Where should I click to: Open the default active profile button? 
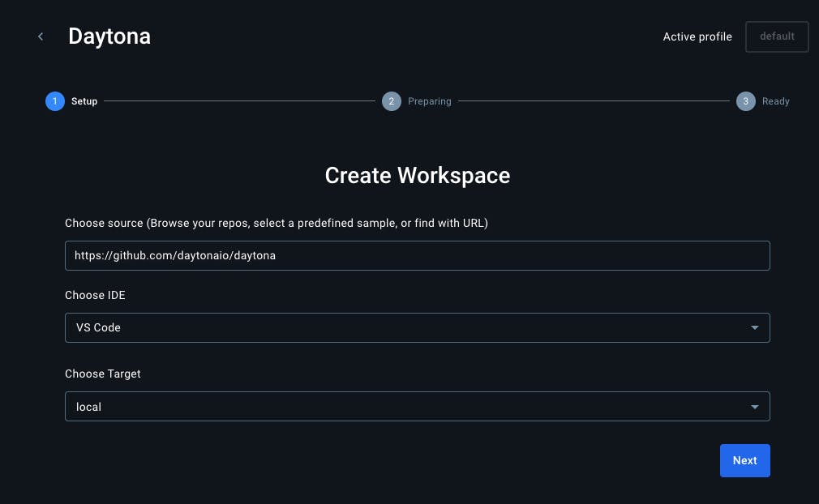coord(777,36)
